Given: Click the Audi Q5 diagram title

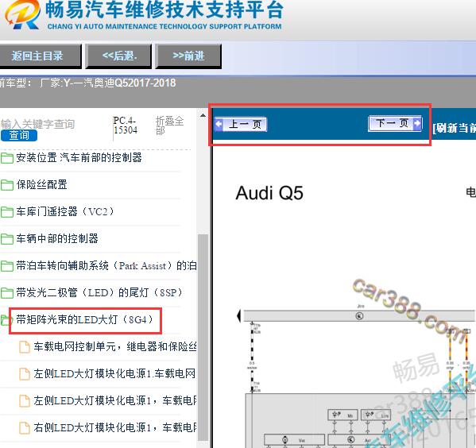Looking at the screenshot, I should 269,193.
